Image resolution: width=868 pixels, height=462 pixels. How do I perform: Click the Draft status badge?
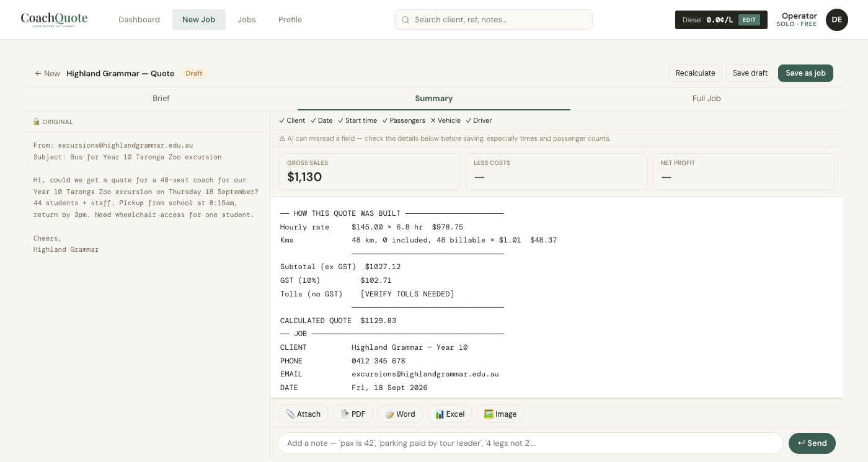pos(194,73)
